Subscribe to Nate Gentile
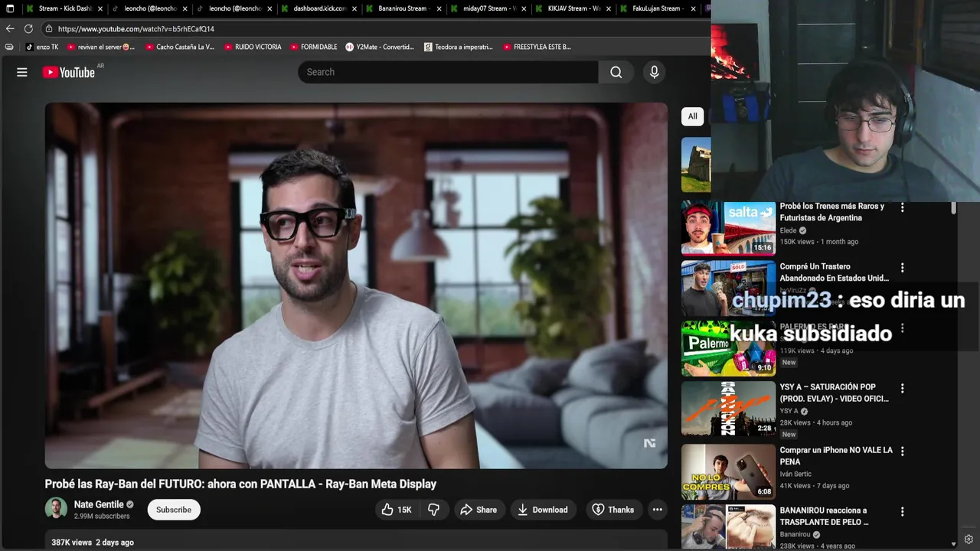The width and height of the screenshot is (980, 551). (174, 510)
